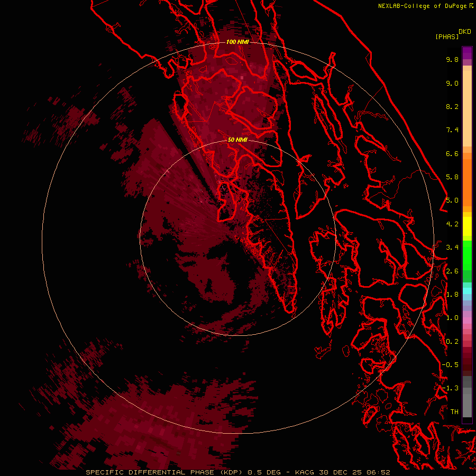Click the NEXLAB-College of DuPage watermark text
The height and width of the screenshot is (476, 476).
pos(426,6)
